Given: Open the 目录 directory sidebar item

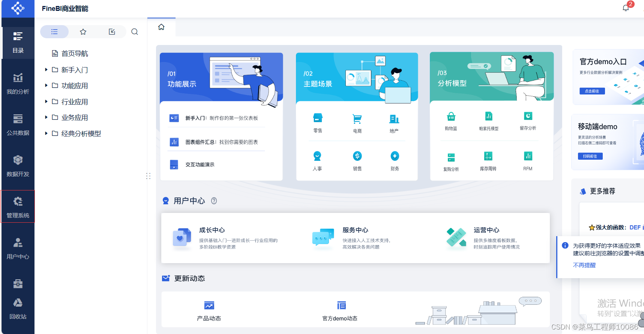Looking at the screenshot, I should point(18,43).
